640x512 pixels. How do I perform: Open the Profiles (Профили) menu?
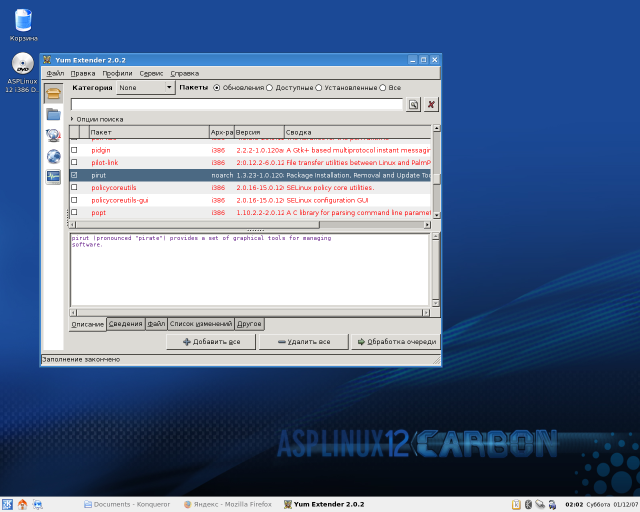pyautogui.click(x=117, y=73)
